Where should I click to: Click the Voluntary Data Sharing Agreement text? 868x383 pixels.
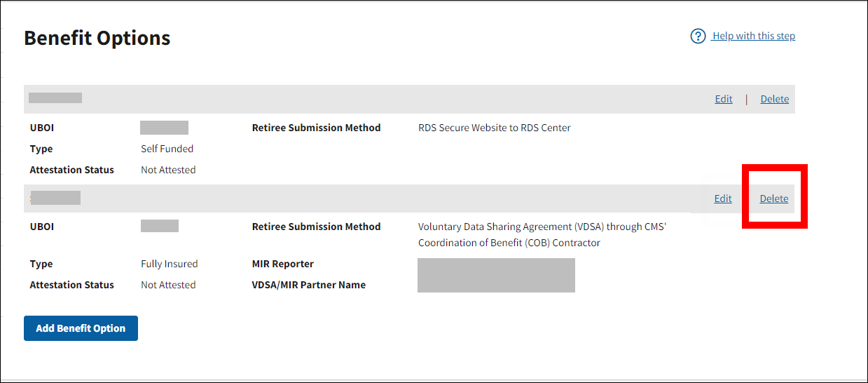542,227
